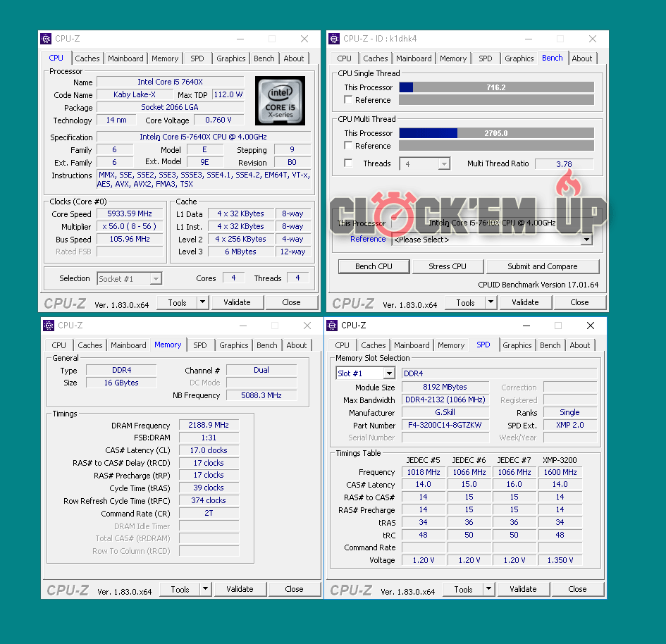Enable the Reference checkbox under CPU Single Thread
The image size is (666, 644).
click(348, 100)
